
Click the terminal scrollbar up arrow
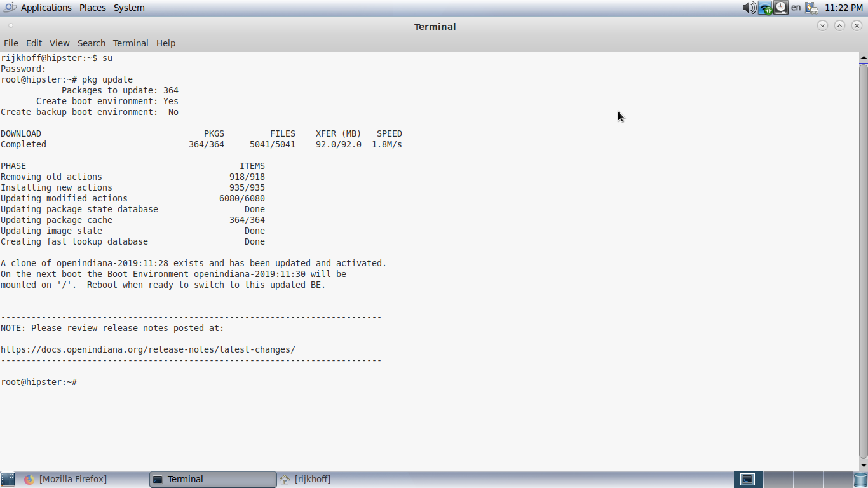[864, 58]
